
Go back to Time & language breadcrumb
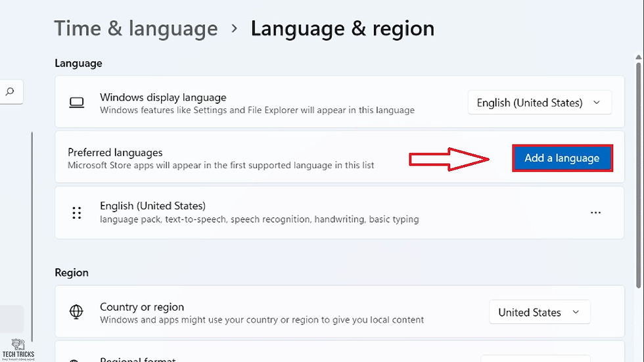(x=136, y=29)
